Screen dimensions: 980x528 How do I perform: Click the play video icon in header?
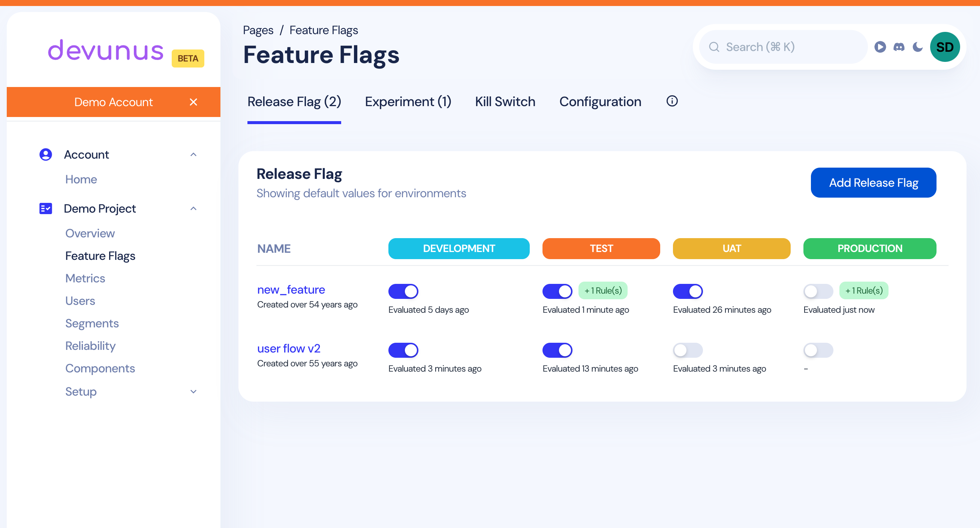880,47
